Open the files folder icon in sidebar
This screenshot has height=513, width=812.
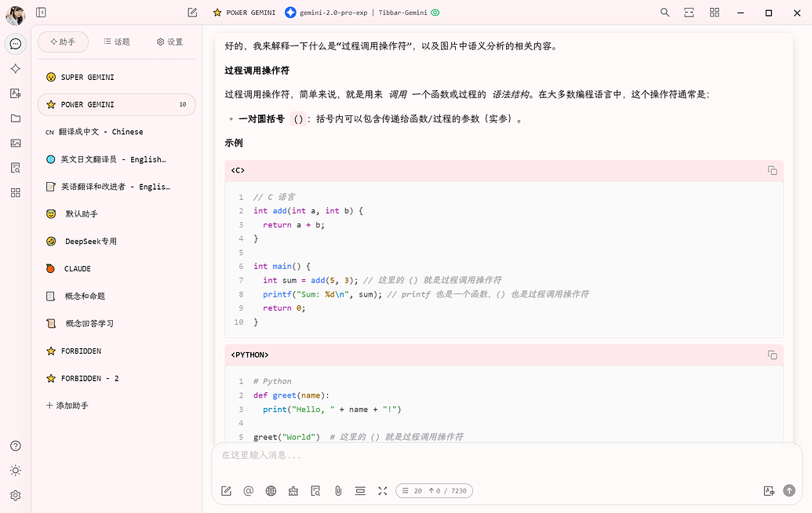[x=16, y=118]
